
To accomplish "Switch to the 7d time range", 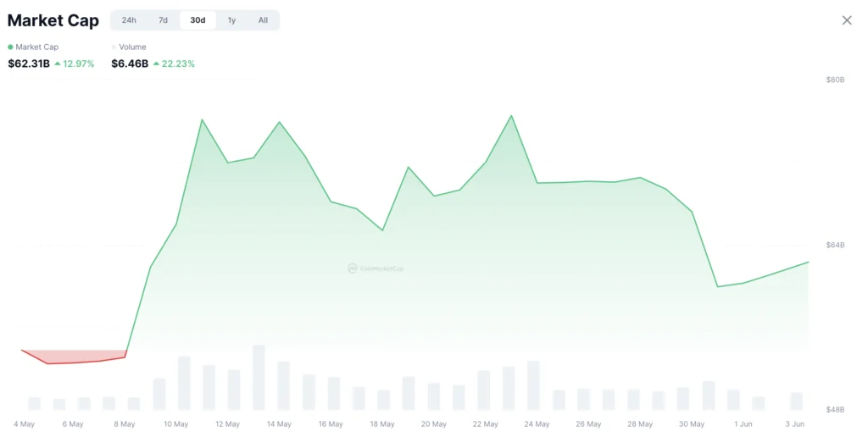I will click(x=163, y=20).
